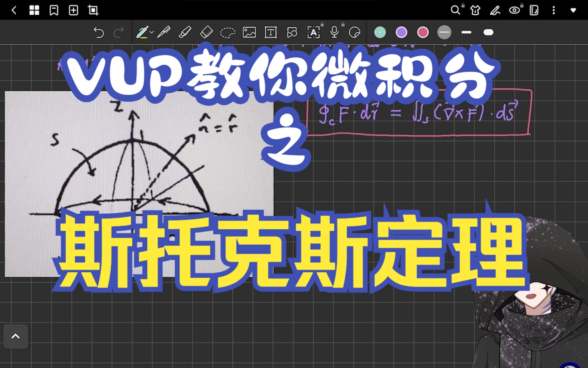Undo the last stroke
The height and width of the screenshot is (368, 588).
point(99,32)
